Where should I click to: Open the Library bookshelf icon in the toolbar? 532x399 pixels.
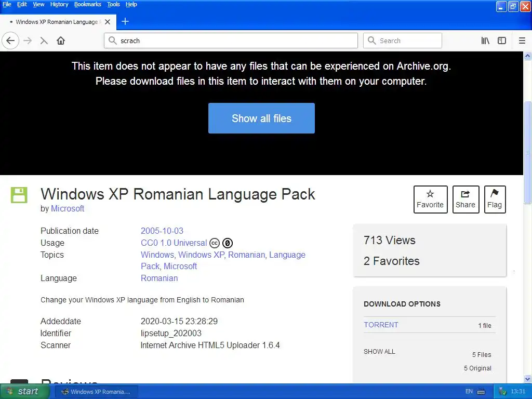(x=485, y=41)
